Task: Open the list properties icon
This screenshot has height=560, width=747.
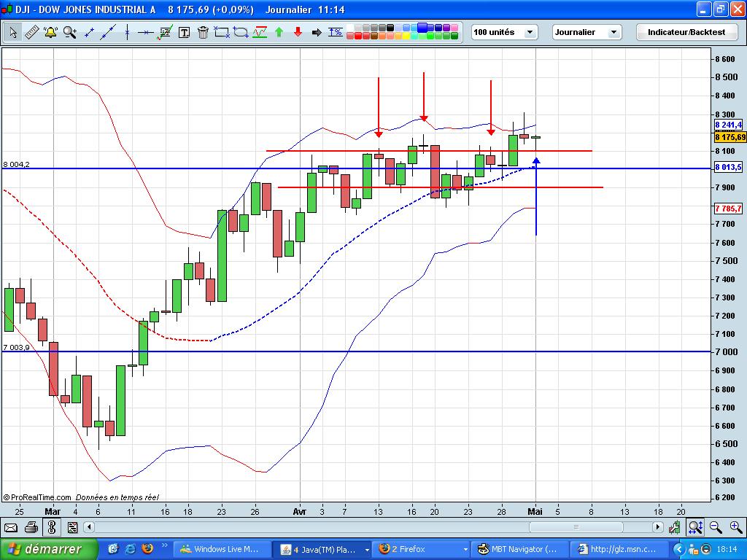Action: 72,528
